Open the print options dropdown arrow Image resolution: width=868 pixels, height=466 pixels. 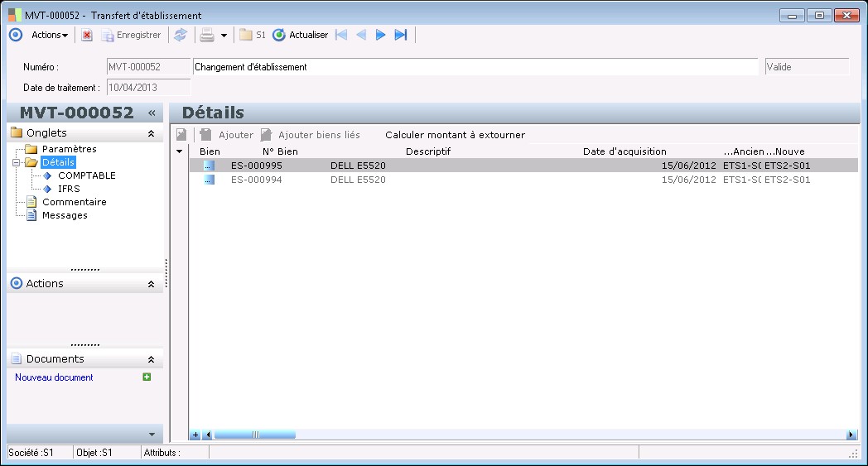(x=224, y=36)
